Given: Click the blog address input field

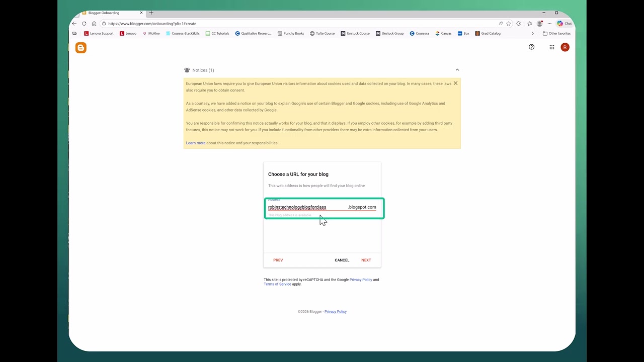Looking at the screenshot, I should pos(307,207).
